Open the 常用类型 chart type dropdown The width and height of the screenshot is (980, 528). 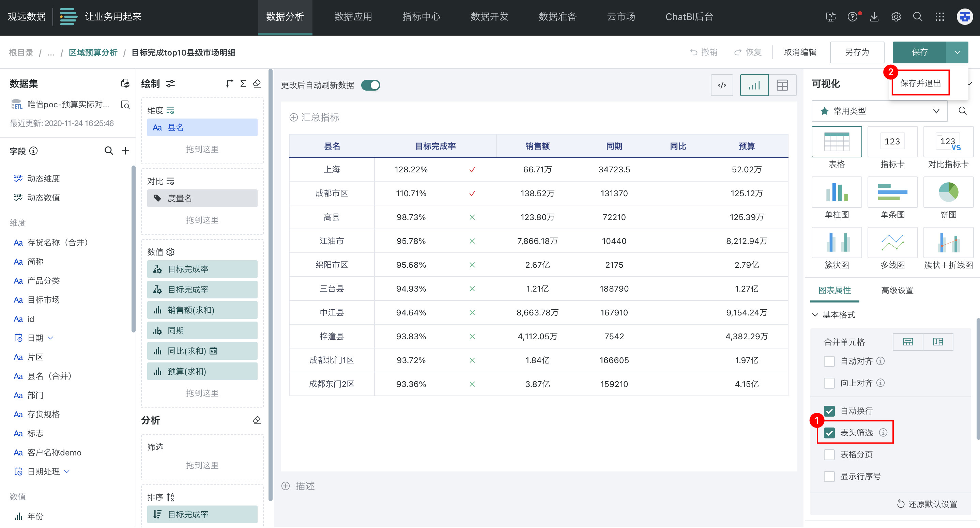(879, 111)
